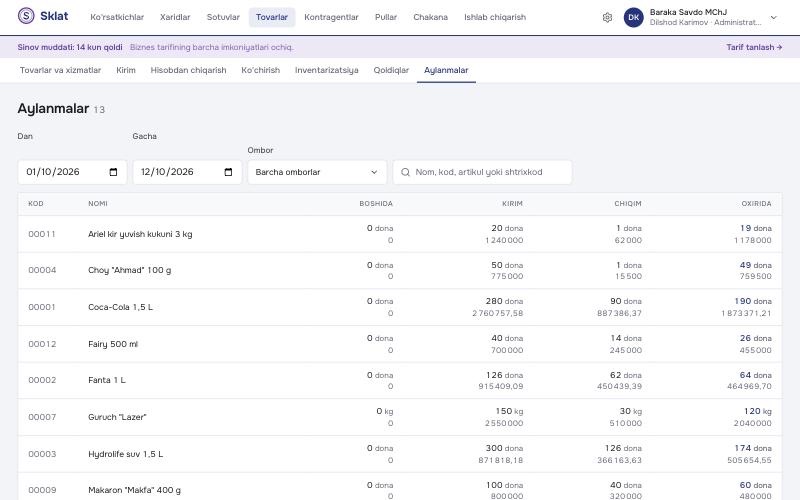Viewport: 800px width, 500px height.
Task: Open Ishlab chiqarish menu
Action: (495, 17)
